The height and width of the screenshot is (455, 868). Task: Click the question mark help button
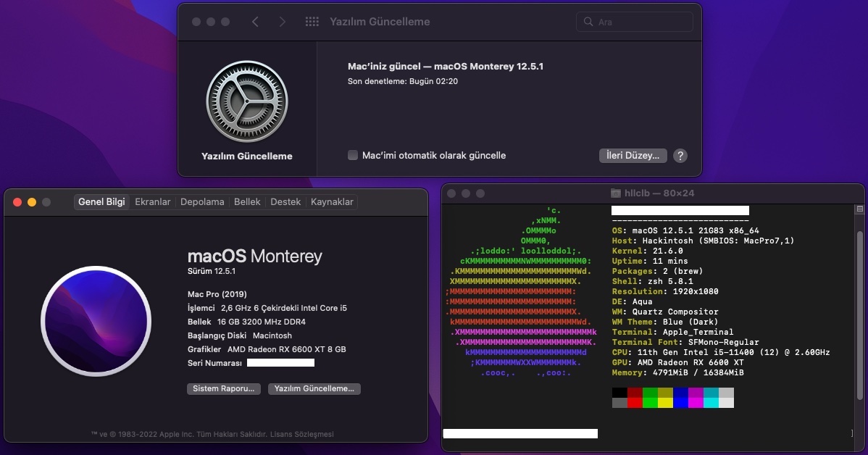click(x=680, y=156)
